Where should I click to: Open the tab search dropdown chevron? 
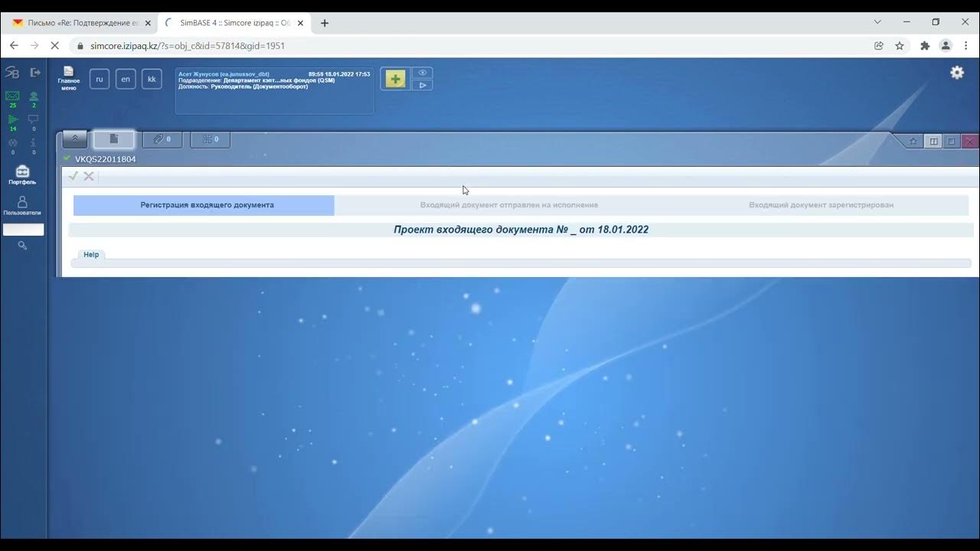[x=877, y=22]
